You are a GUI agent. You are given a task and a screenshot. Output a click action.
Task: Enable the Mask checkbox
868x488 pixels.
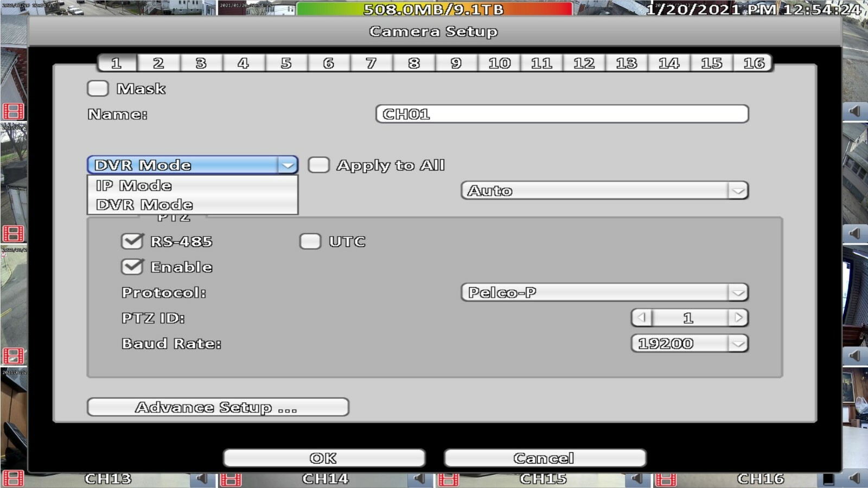pos(98,88)
